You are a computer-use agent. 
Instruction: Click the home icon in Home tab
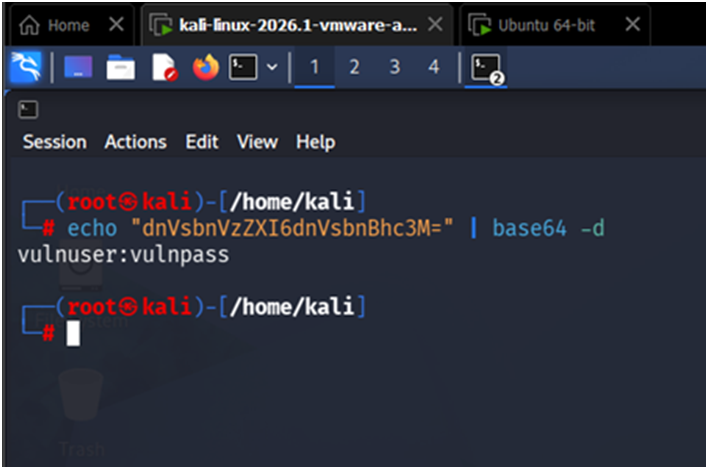pyautogui.click(x=29, y=25)
